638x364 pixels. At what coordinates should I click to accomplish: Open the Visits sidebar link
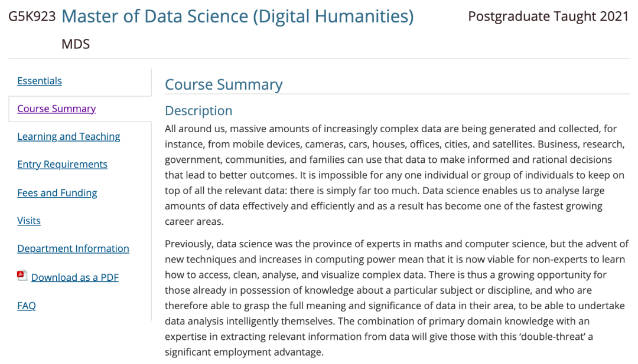[x=29, y=221]
